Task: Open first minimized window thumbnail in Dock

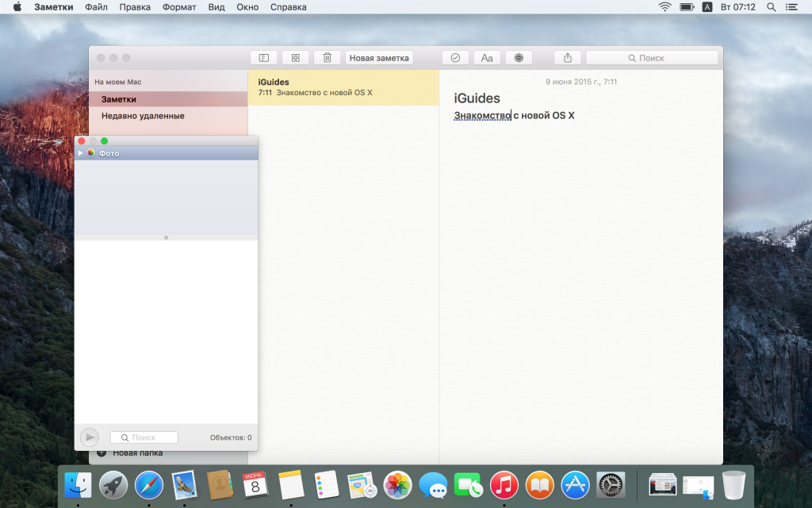Action: click(663, 485)
